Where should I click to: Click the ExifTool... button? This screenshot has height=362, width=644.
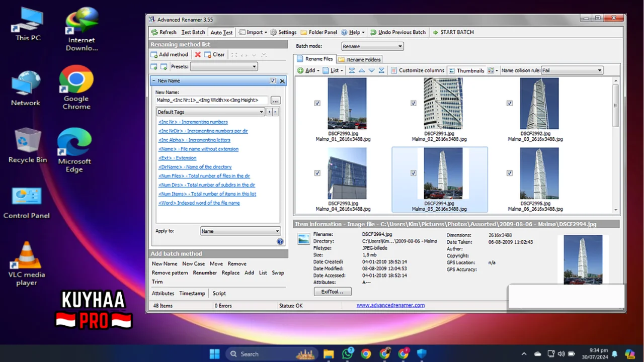[333, 292]
